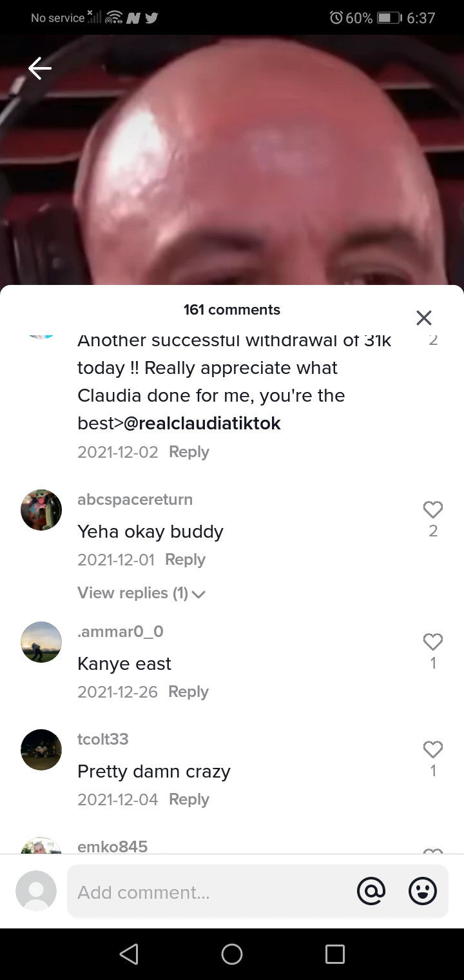464x980 pixels.
Task: Close the comments panel
Action: [423, 318]
